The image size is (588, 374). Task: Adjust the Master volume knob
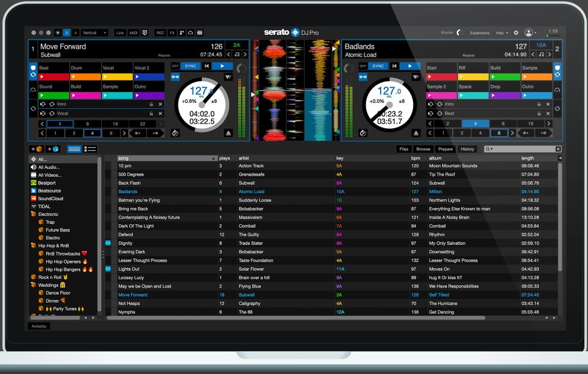(x=460, y=32)
